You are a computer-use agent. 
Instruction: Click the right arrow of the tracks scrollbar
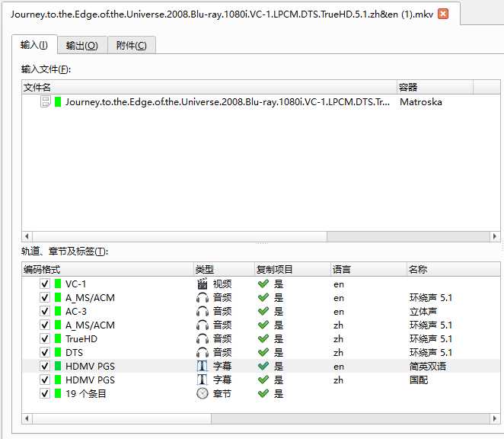point(495,418)
